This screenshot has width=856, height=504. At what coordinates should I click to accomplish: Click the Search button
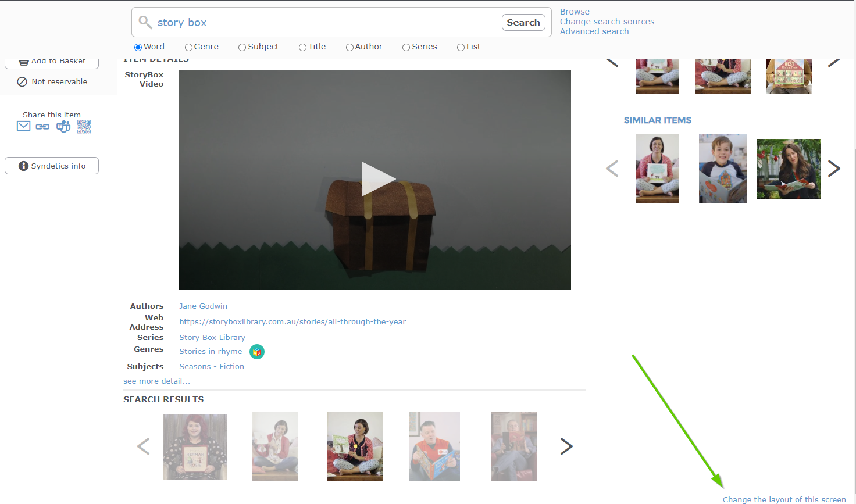(x=523, y=23)
